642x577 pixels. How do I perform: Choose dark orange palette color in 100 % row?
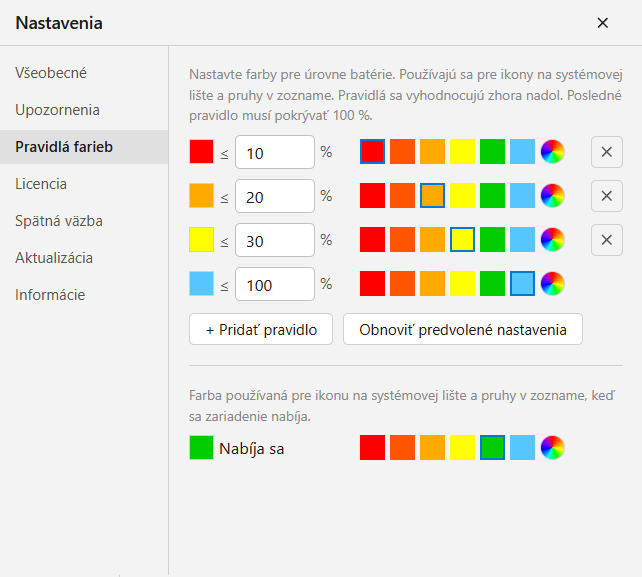(402, 283)
